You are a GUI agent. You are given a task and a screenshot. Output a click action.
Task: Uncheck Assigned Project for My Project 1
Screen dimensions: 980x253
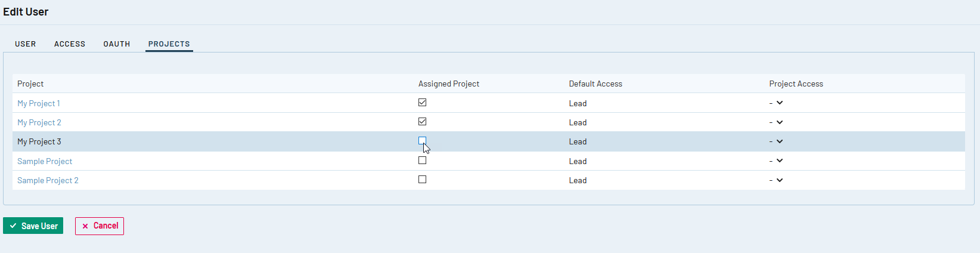click(422, 103)
